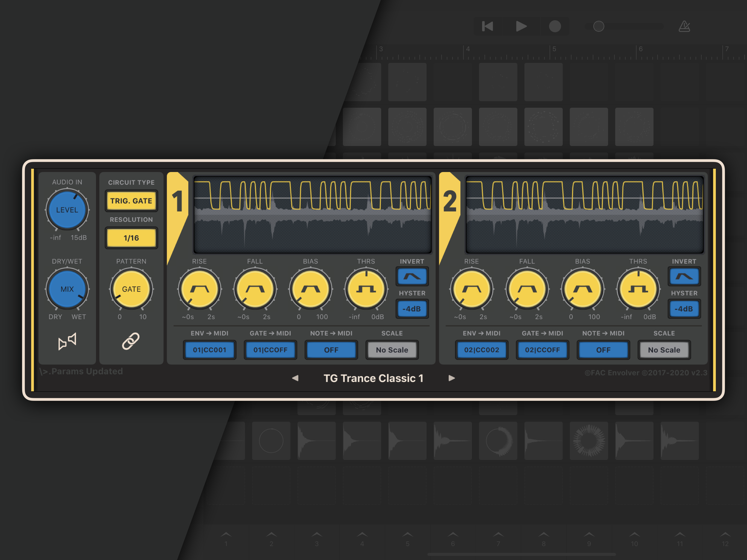Toggle INVERT button on envelope 2
The height and width of the screenshot is (560, 747).
point(684,277)
